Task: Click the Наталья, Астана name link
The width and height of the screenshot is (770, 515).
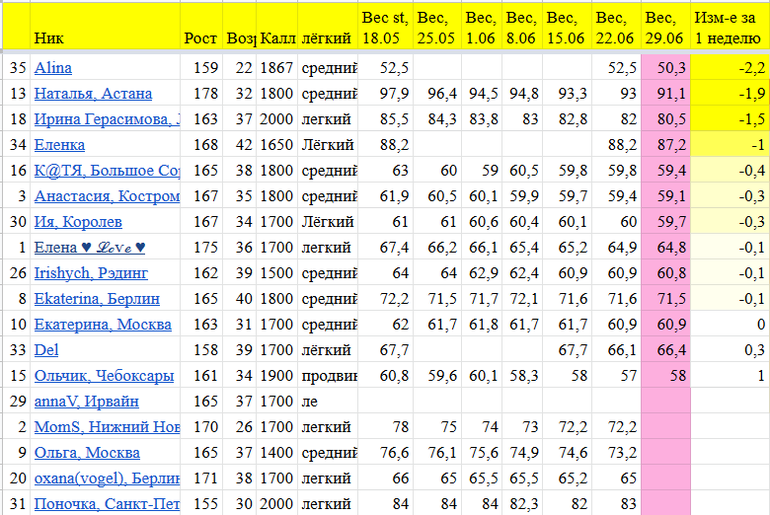Action: pyautogui.click(x=93, y=94)
